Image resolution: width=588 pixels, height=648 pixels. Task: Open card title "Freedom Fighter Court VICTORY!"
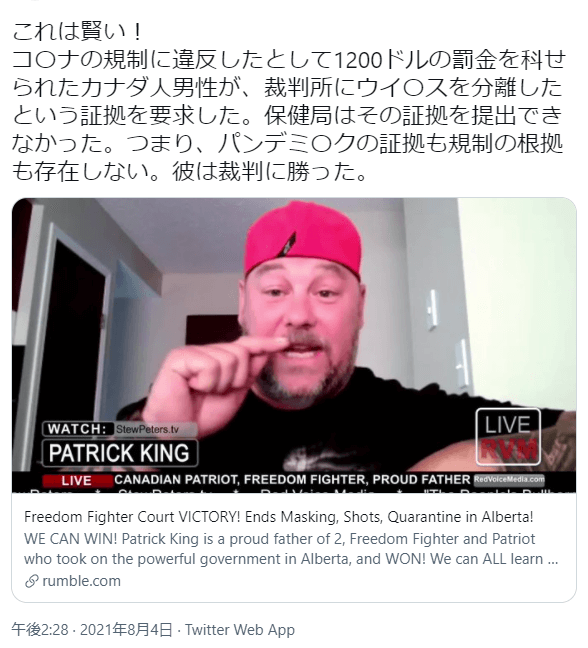click(279, 517)
